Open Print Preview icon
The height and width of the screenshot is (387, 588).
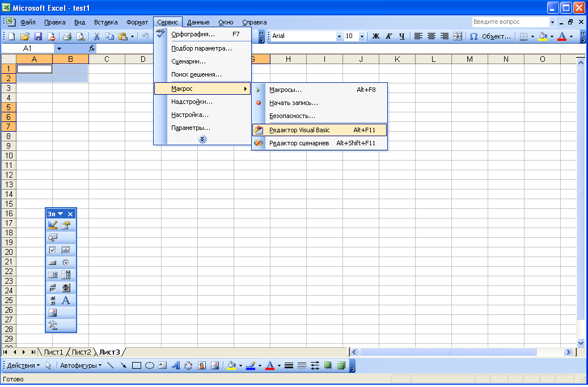click(81, 36)
